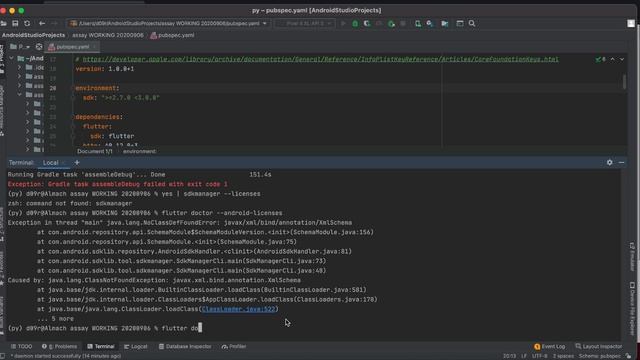
Task: Open the TODO tool window
Action: (21, 347)
